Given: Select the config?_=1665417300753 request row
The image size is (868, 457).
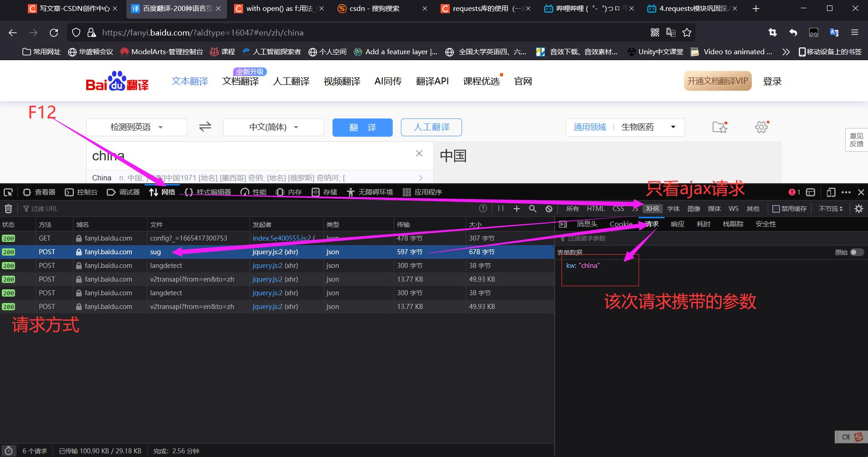Looking at the screenshot, I should pyautogui.click(x=277, y=238).
